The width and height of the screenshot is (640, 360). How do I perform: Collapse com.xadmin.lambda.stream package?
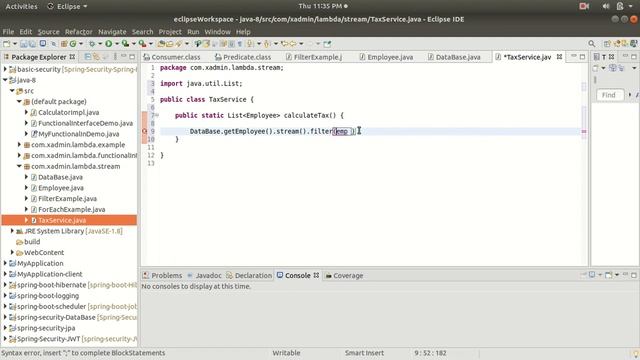[x=19, y=166]
